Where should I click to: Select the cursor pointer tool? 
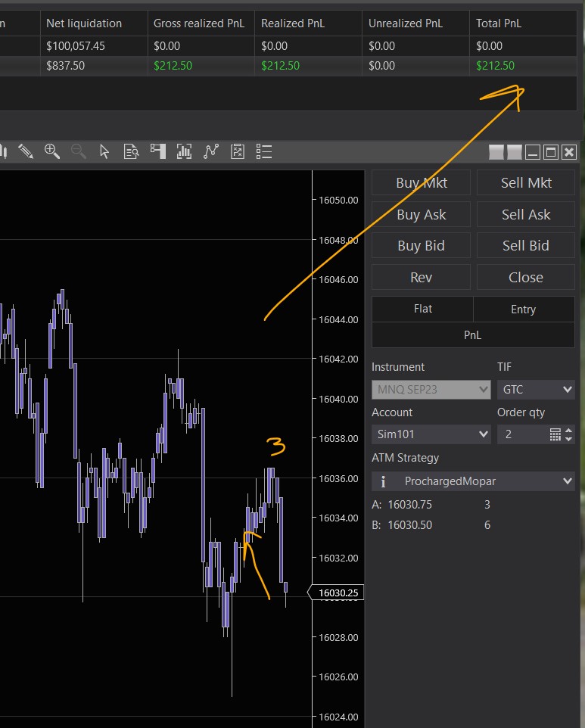104,151
